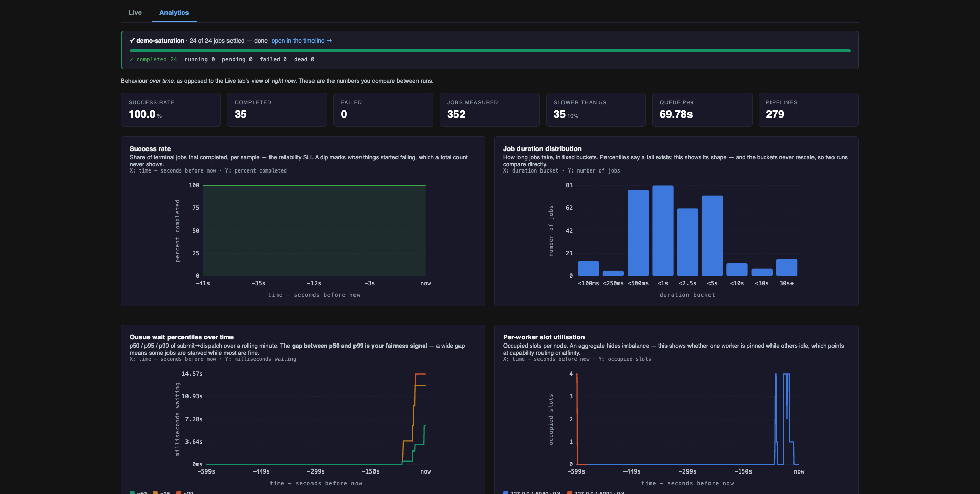Click the demo-saturation green progress bar
Viewport: 980px width, 494px height.
[x=490, y=51]
